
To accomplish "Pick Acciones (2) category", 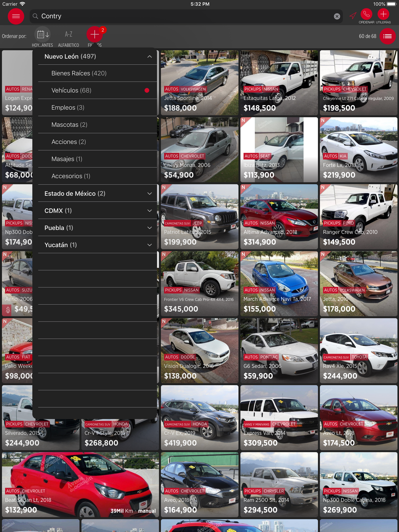I will click(x=97, y=142).
